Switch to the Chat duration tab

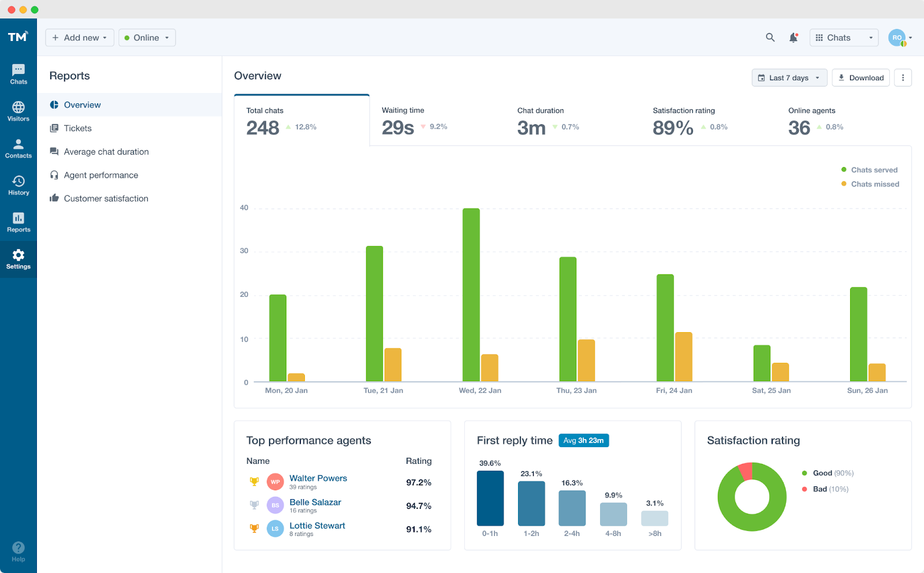pyautogui.click(x=573, y=120)
